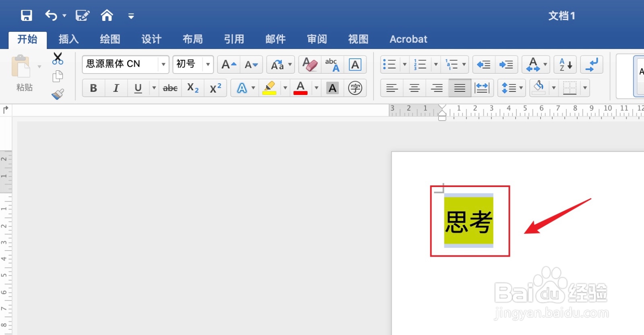Open the font name dropdown list

tap(163, 64)
